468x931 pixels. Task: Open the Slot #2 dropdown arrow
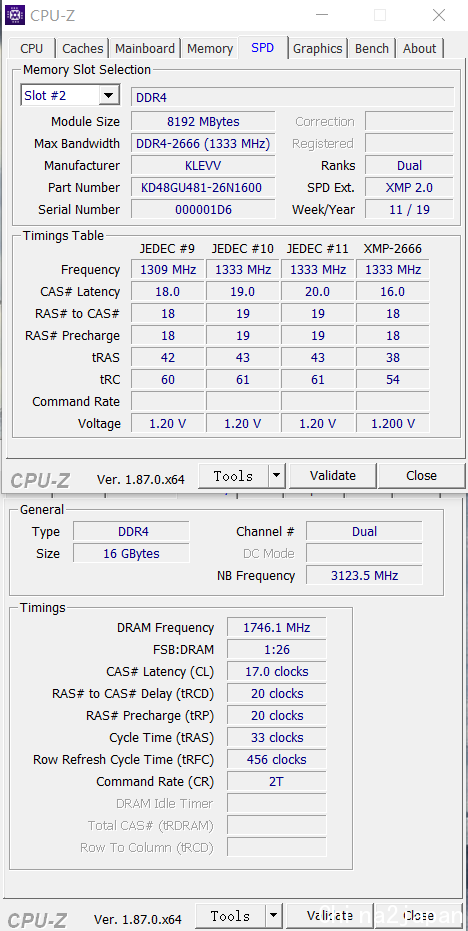point(108,96)
